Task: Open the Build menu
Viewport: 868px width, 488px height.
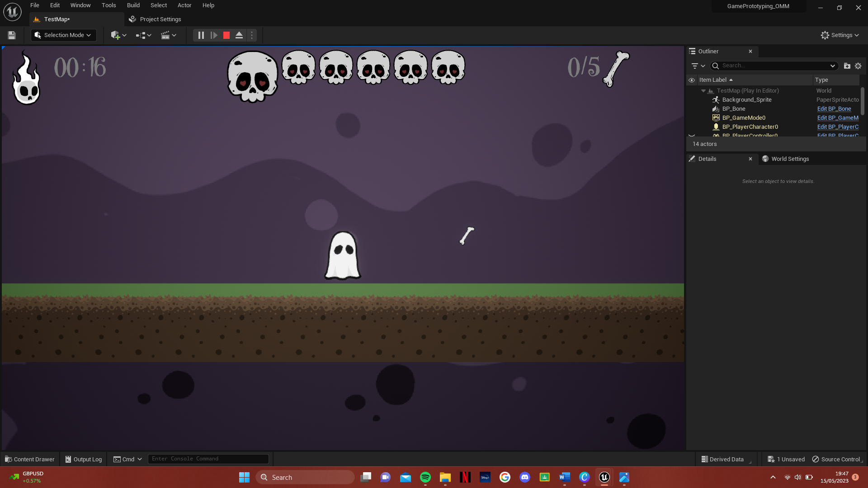Action: 133,5
